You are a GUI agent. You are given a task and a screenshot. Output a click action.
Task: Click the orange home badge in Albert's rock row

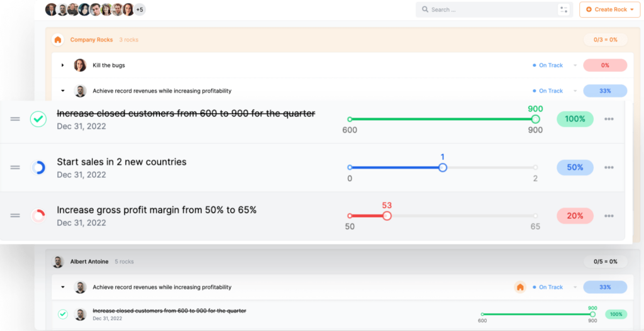coord(519,287)
